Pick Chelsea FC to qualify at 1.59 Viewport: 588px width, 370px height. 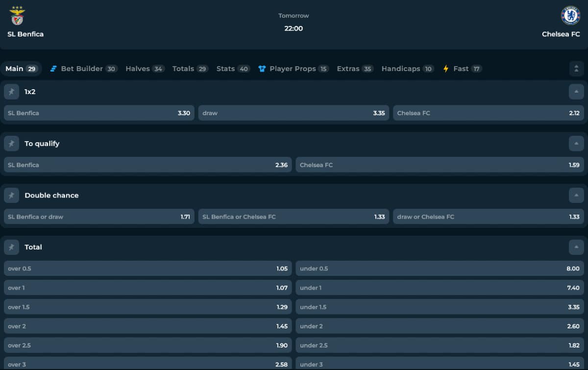440,165
